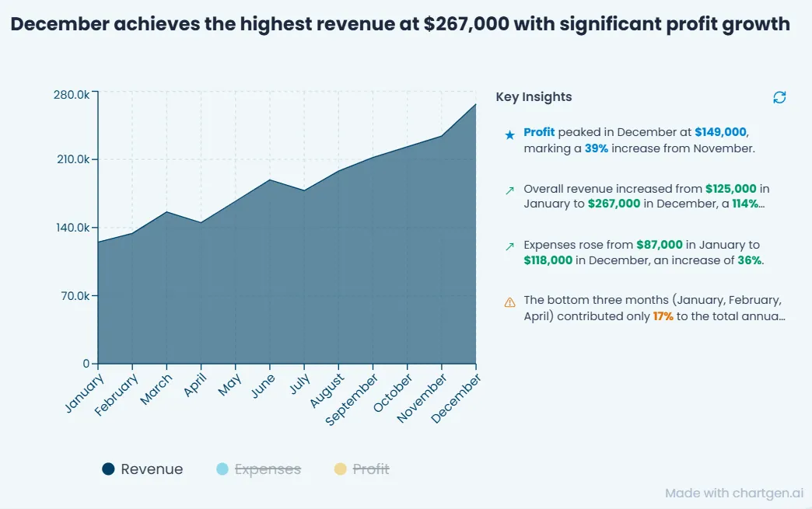Select the Key Insights heading
The height and width of the screenshot is (509, 812).
pyautogui.click(x=534, y=96)
